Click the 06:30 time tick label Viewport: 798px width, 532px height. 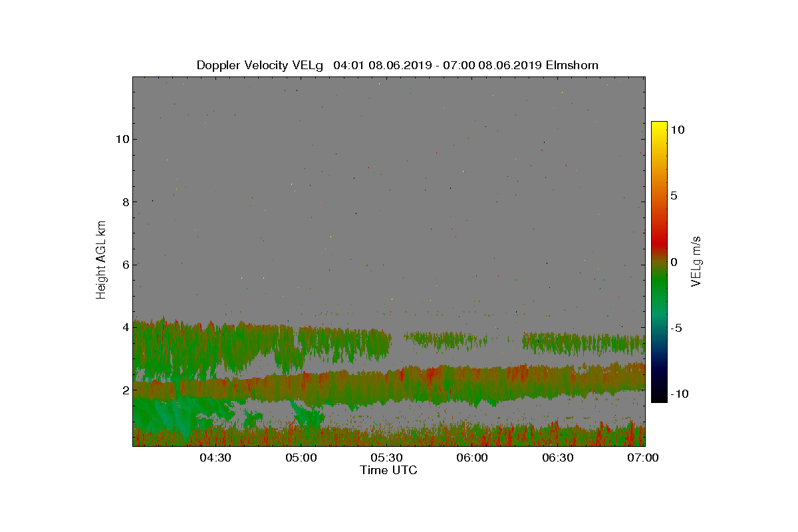point(558,458)
